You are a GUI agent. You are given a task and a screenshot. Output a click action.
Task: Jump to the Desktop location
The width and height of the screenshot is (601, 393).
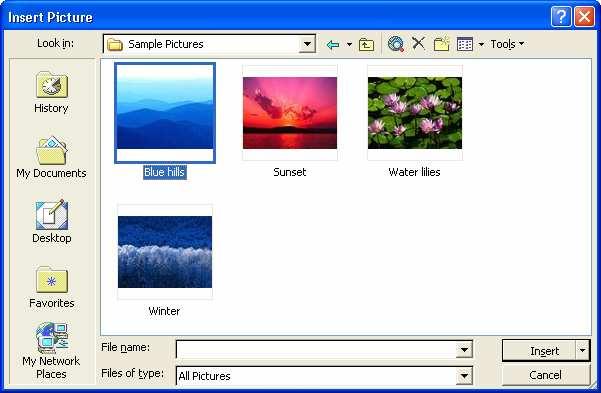(x=51, y=222)
